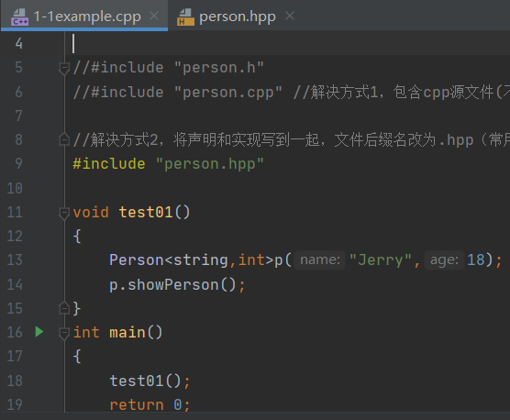Click the C++ file icon on 1-1example.cpp tab
The image size is (510, 420).
(x=20, y=17)
